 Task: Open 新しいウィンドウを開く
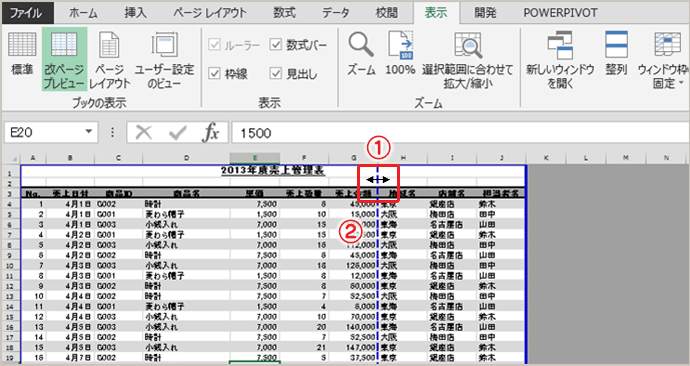(x=560, y=60)
